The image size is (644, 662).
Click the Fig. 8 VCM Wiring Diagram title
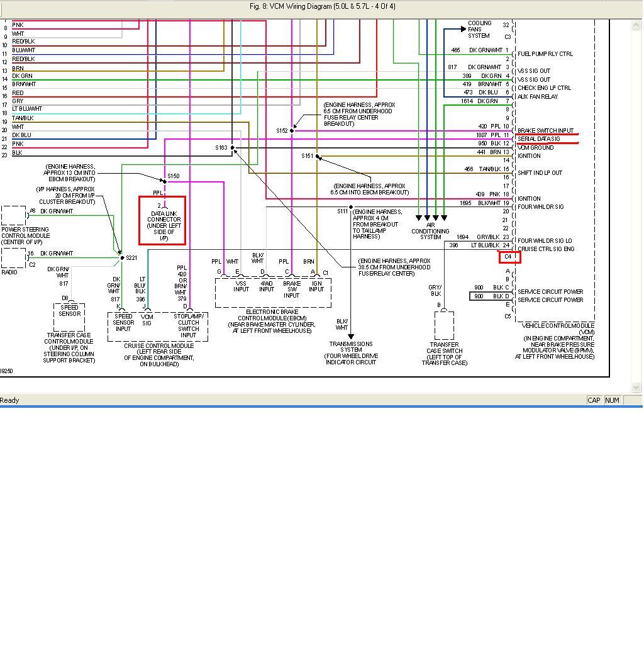(322, 6)
